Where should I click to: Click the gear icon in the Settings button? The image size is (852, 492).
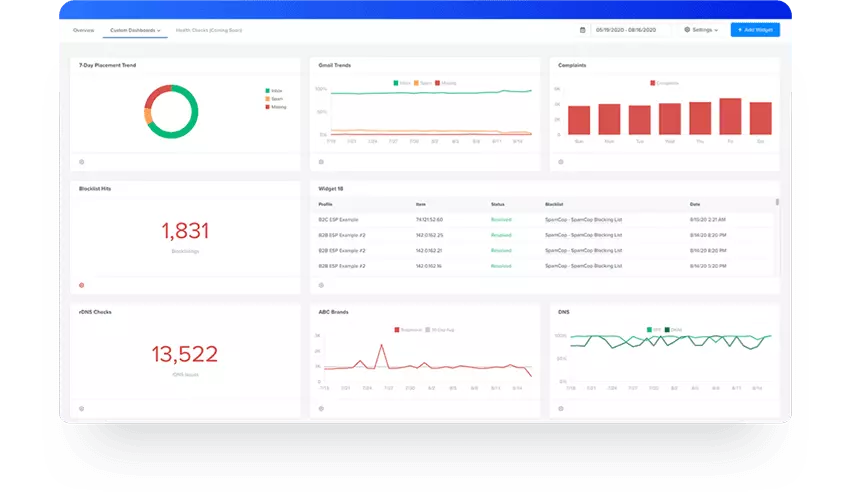[687, 30]
